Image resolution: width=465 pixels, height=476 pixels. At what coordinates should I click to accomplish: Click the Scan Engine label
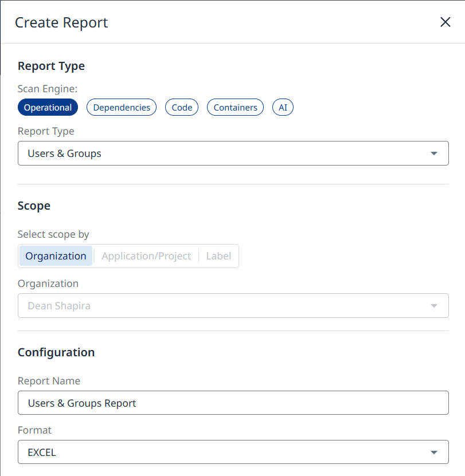point(47,89)
